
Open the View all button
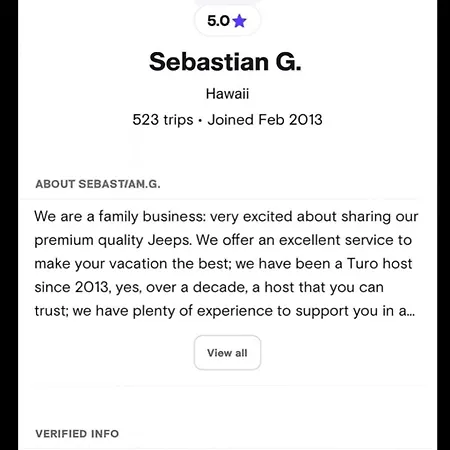227,353
